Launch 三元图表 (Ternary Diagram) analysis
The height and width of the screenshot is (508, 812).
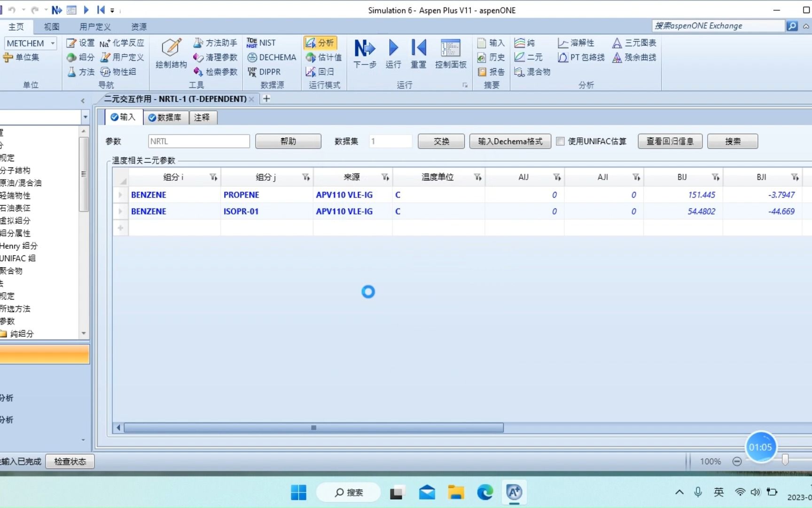coord(634,42)
